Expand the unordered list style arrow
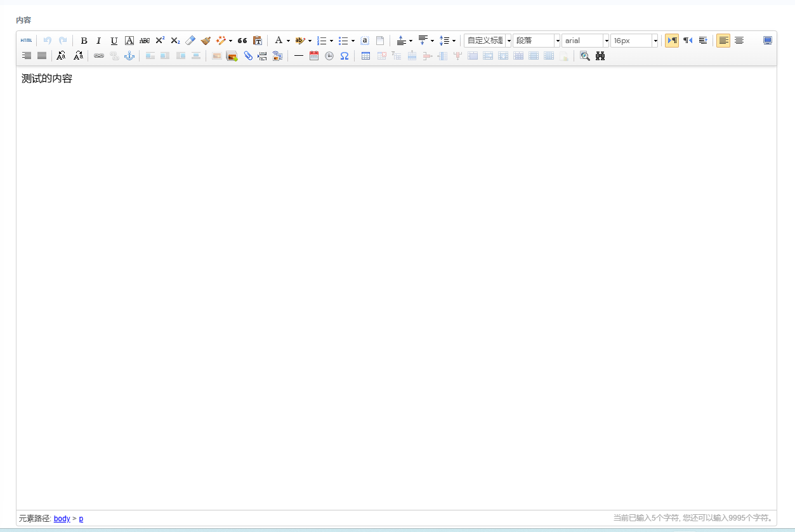Viewport: 795px width, 532px height. (353, 41)
